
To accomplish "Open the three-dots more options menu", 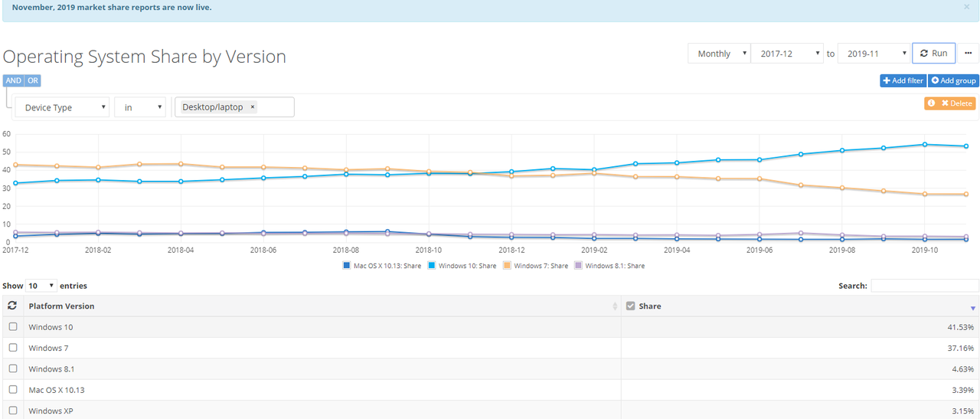I will (x=969, y=54).
